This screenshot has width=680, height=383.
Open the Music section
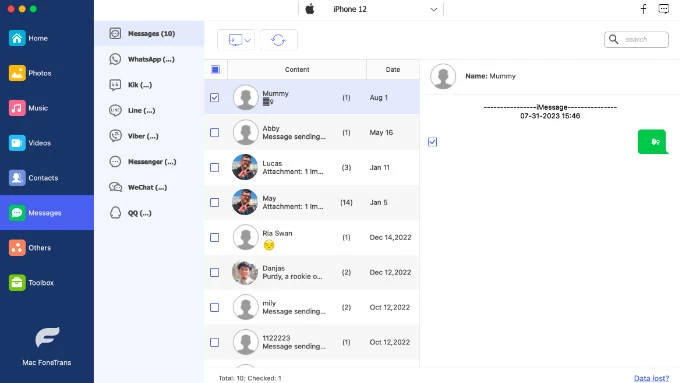[47, 108]
